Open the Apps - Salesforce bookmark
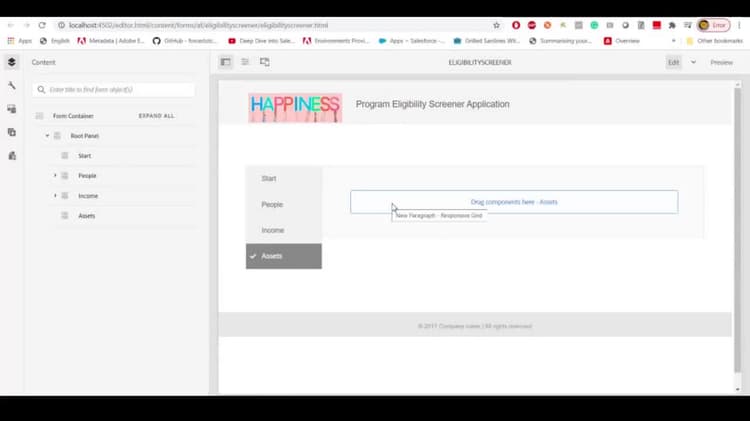The image size is (750, 421). [x=412, y=41]
